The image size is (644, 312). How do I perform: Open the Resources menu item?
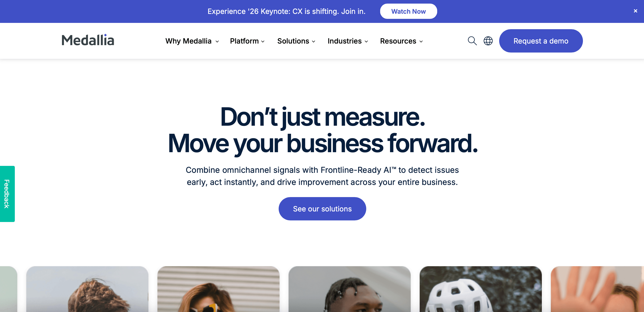tap(398, 41)
